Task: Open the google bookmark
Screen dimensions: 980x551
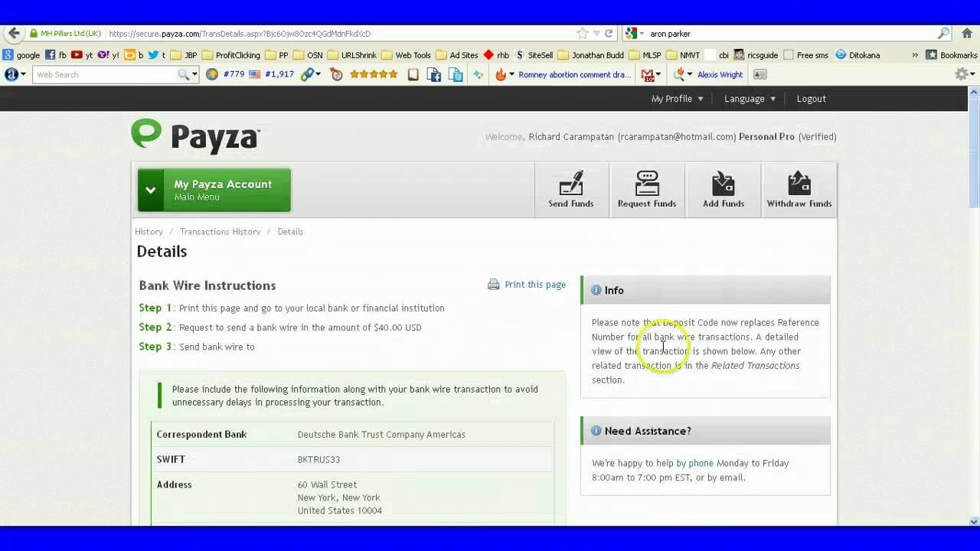Action: [x=21, y=55]
